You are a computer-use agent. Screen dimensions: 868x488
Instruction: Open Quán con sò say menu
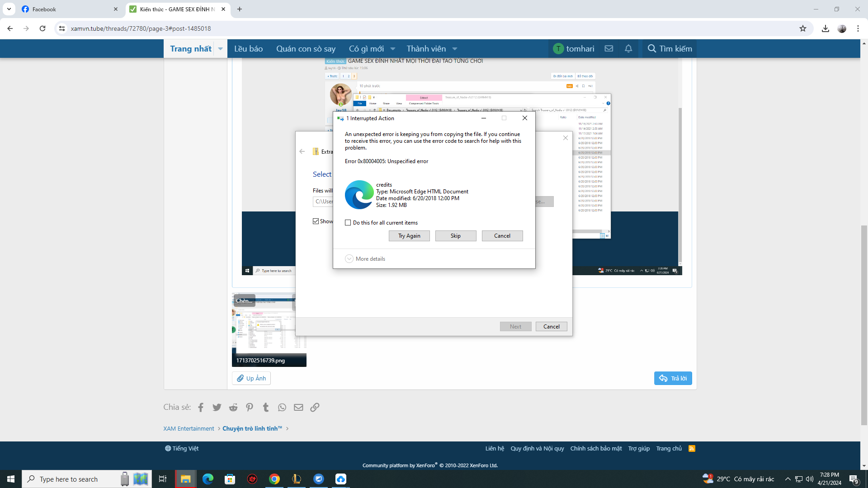(306, 49)
